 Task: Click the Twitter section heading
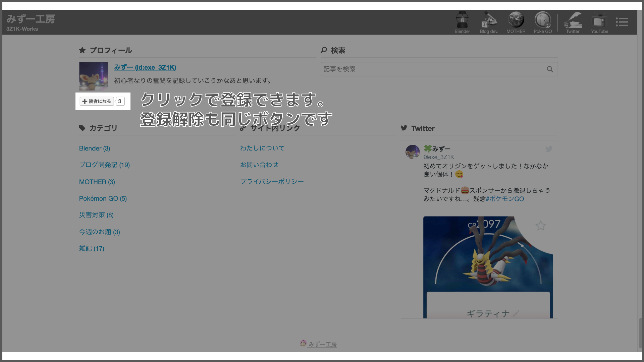[423, 128]
